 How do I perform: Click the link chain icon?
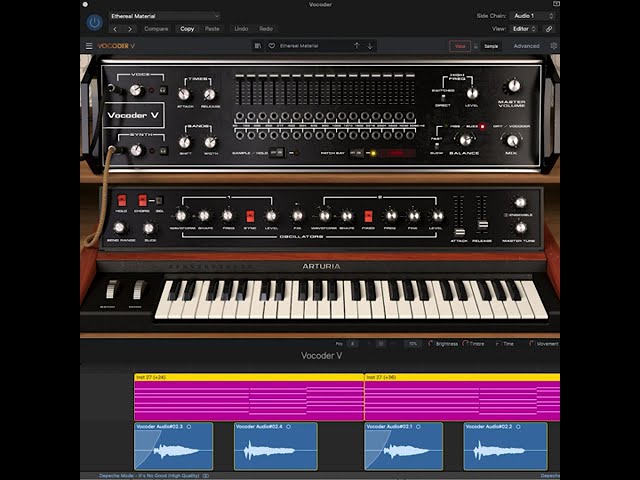[549, 29]
